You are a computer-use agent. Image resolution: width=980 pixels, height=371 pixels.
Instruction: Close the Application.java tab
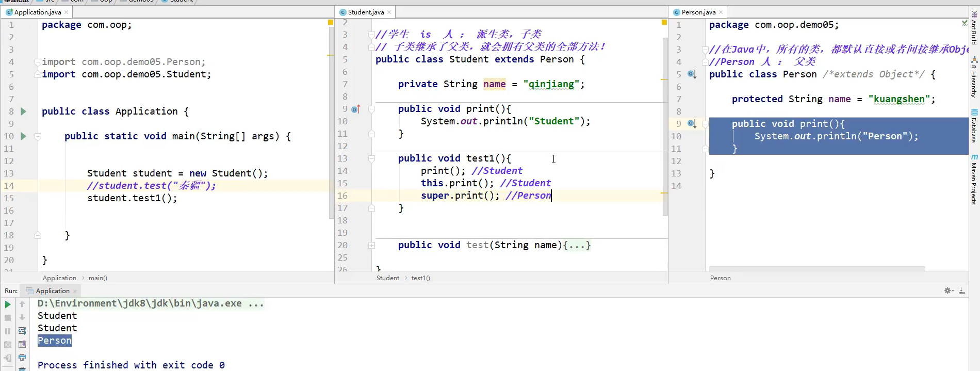click(66, 12)
